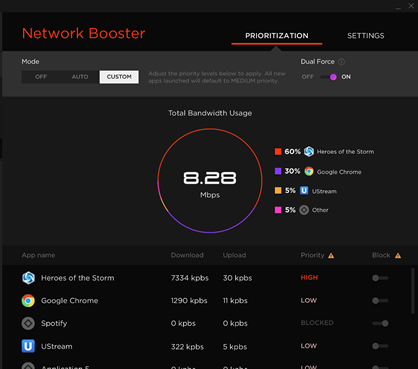Click the Block column warning icon

(398, 256)
